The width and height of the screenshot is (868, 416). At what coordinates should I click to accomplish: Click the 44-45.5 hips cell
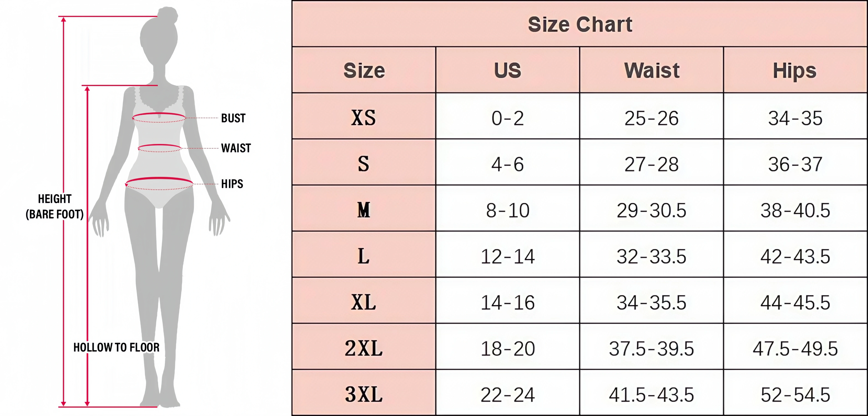click(795, 302)
